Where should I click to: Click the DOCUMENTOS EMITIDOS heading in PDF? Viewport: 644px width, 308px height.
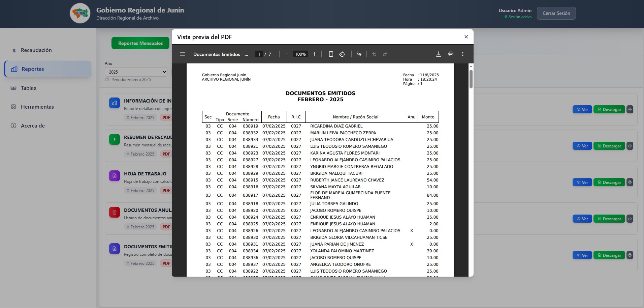coord(320,93)
